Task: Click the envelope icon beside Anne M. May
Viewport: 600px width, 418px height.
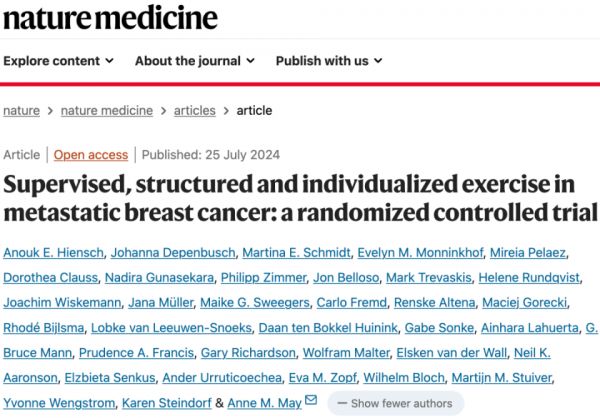Action: coord(311,402)
